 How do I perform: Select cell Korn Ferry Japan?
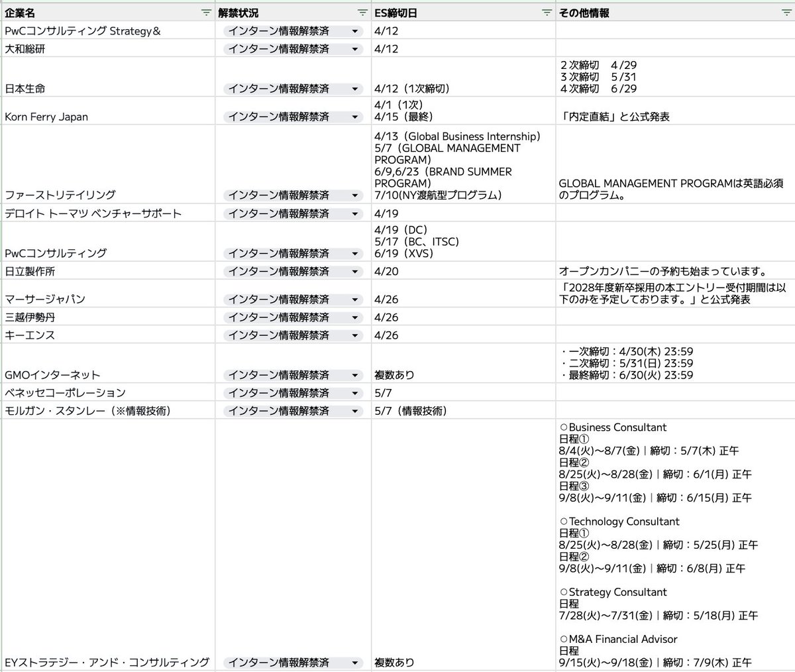pyautogui.click(x=107, y=111)
